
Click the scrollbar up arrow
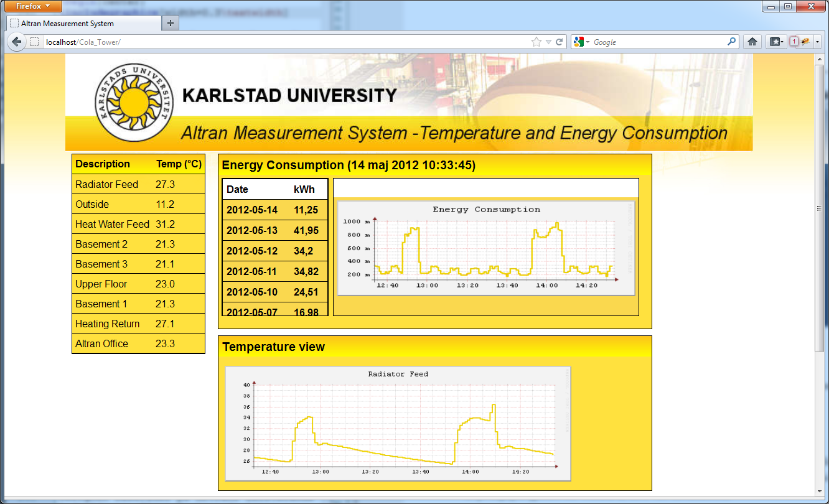[820, 58]
